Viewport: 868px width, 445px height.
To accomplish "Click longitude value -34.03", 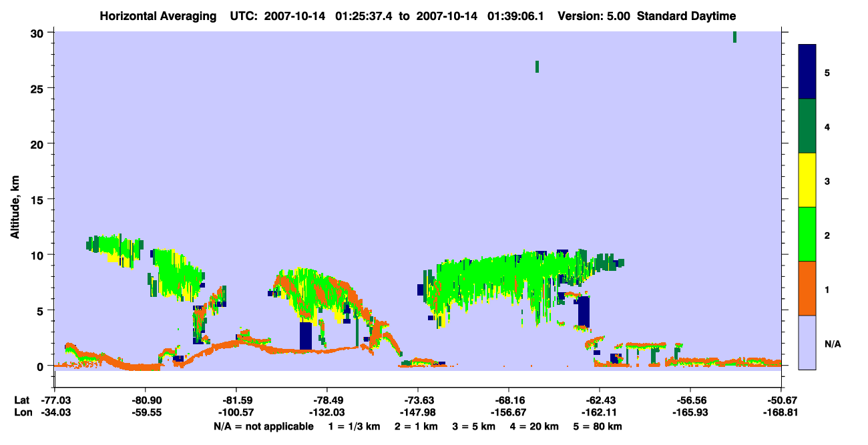I will [55, 412].
